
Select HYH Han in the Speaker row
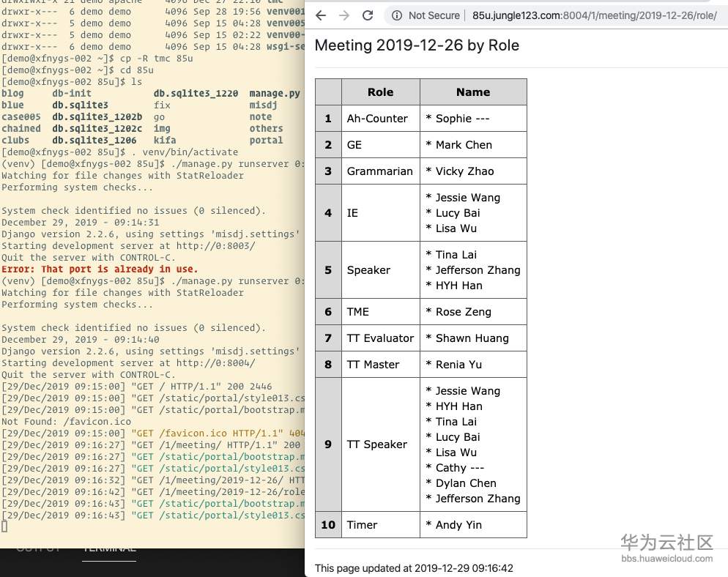coord(458,286)
